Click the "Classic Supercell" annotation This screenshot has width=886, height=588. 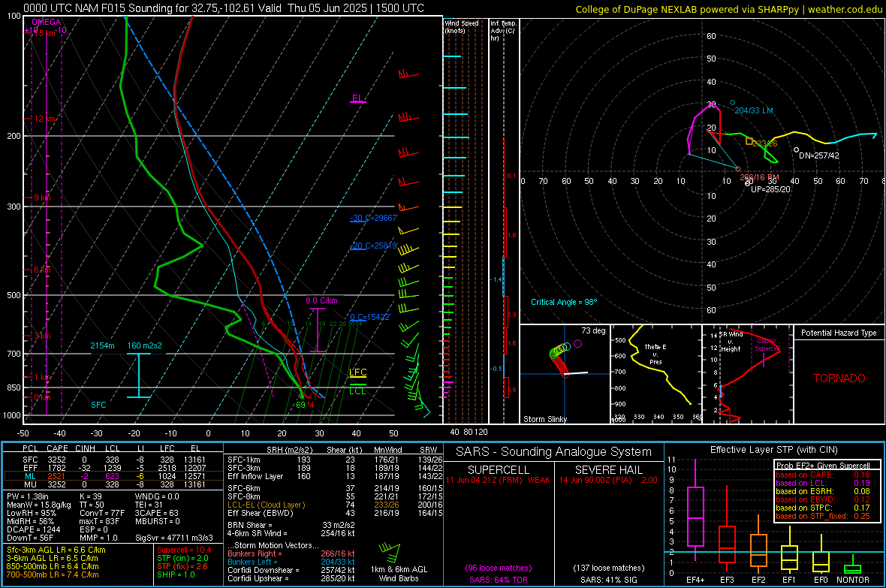point(767,345)
